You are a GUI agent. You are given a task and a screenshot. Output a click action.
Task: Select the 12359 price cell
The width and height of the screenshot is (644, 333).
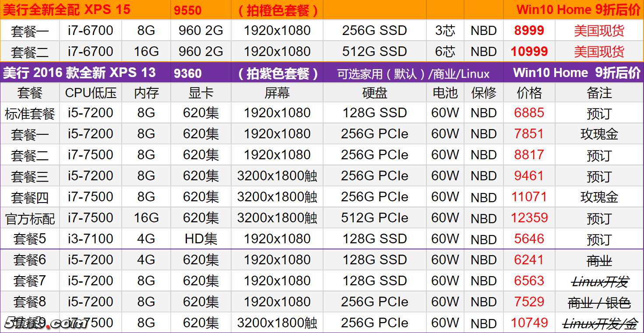coord(529,218)
